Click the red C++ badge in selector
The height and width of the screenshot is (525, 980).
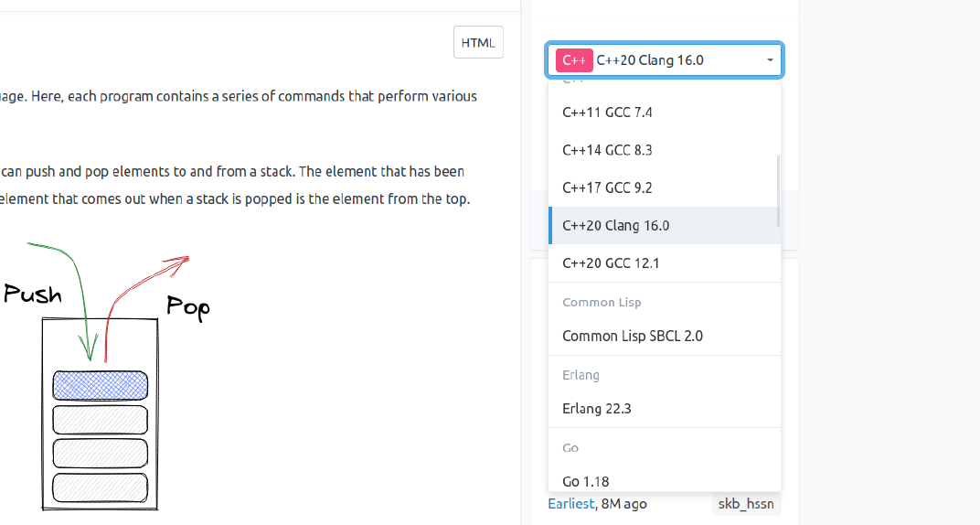pos(574,60)
